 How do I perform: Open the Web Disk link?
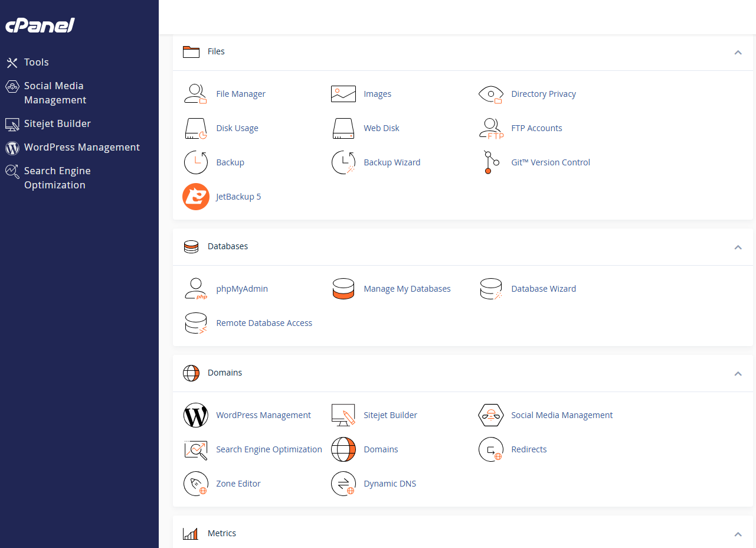click(x=382, y=128)
